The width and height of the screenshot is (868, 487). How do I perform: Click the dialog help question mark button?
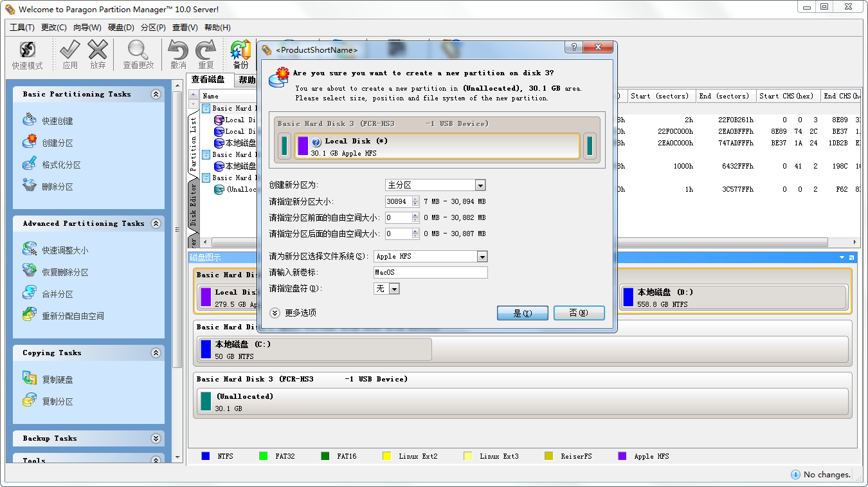click(x=574, y=48)
